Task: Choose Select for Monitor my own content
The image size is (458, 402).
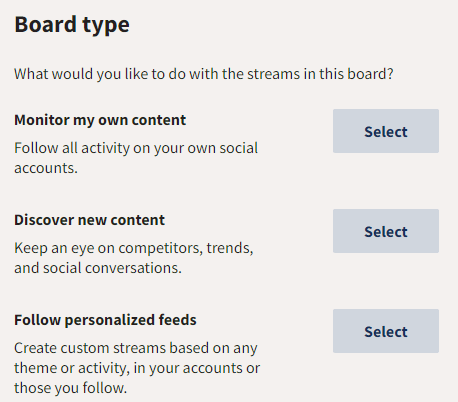Action: click(386, 131)
